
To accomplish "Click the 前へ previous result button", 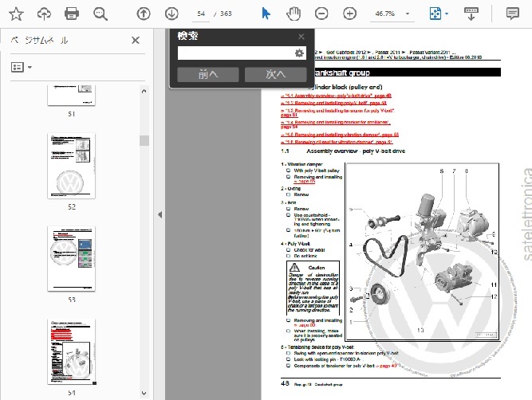I will [208, 74].
